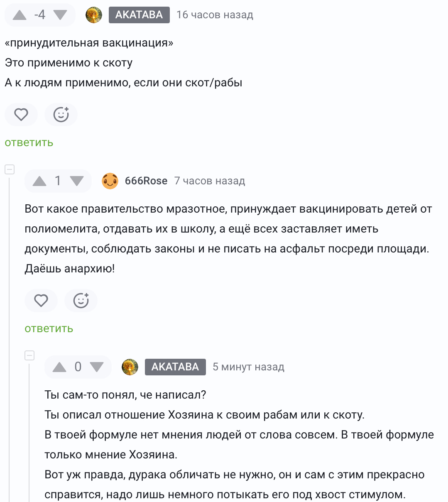Downvote the top comment rated -4

point(60,15)
